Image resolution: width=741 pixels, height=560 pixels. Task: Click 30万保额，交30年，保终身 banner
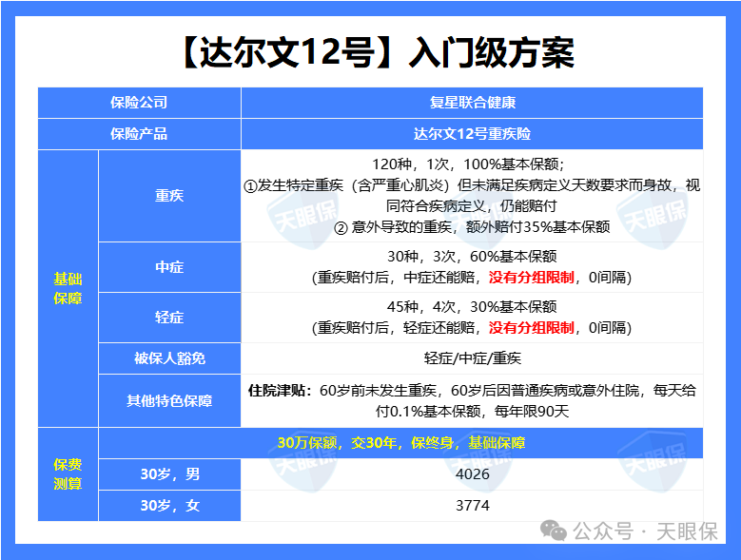coord(400,443)
